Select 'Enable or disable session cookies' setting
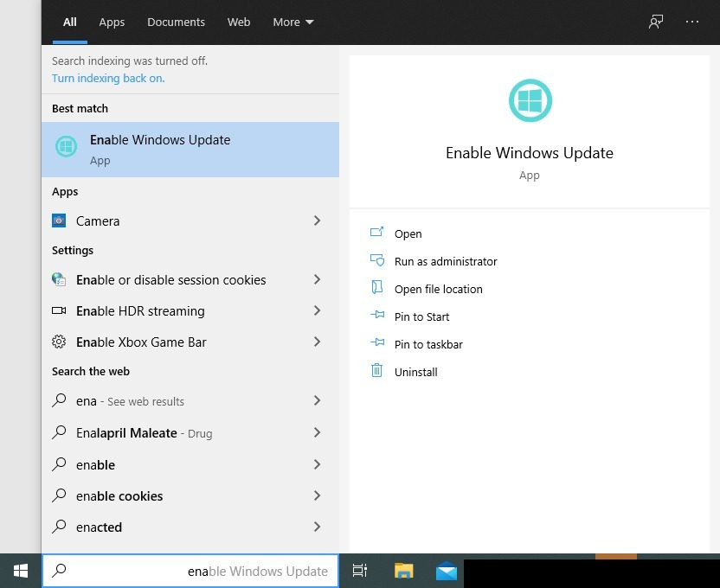The width and height of the screenshot is (720, 588). tap(190, 279)
